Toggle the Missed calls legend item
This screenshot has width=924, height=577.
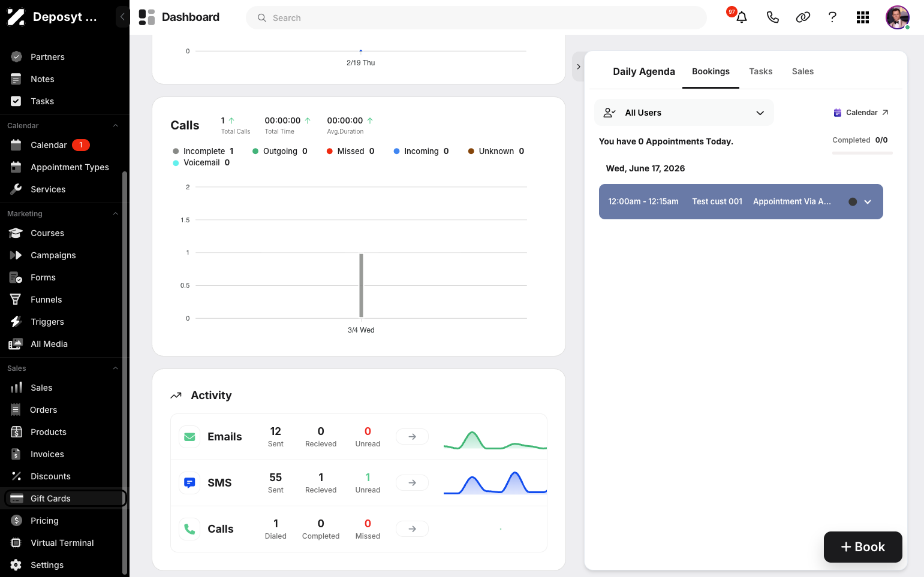point(350,151)
